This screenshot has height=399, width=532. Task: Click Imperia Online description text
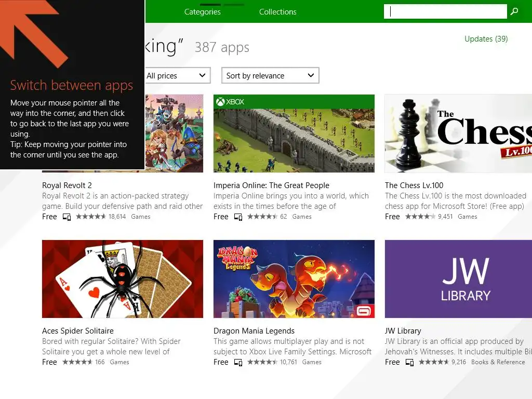[291, 201]
